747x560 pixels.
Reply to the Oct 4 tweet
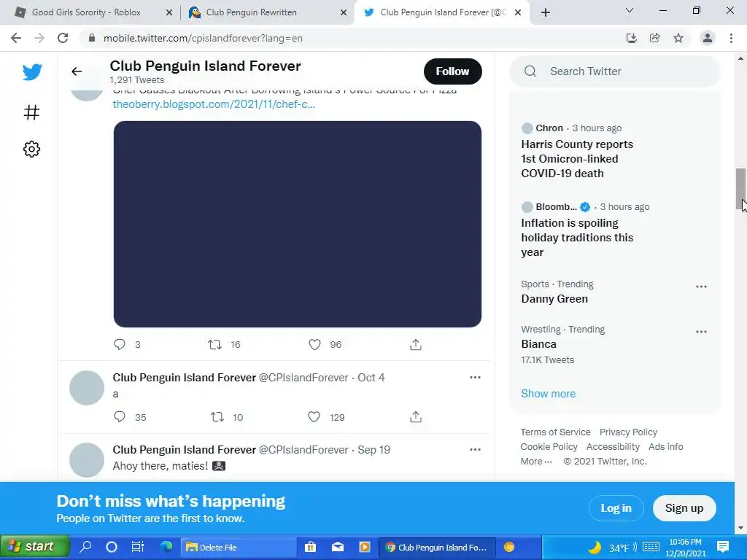tap(120, 417)
